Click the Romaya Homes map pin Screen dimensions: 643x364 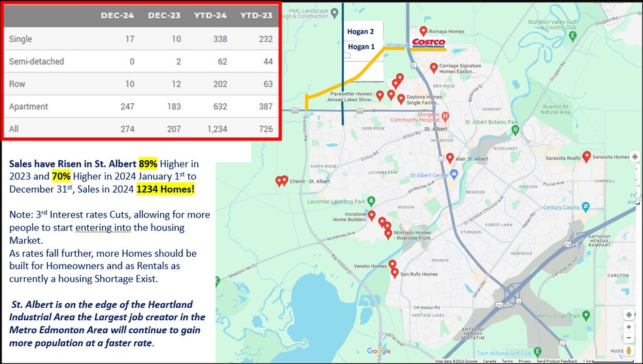(x=423, y=31)
